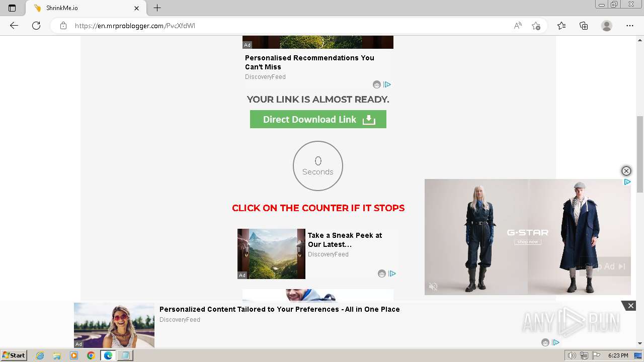Add page to favorites star icon

[536, 26]
